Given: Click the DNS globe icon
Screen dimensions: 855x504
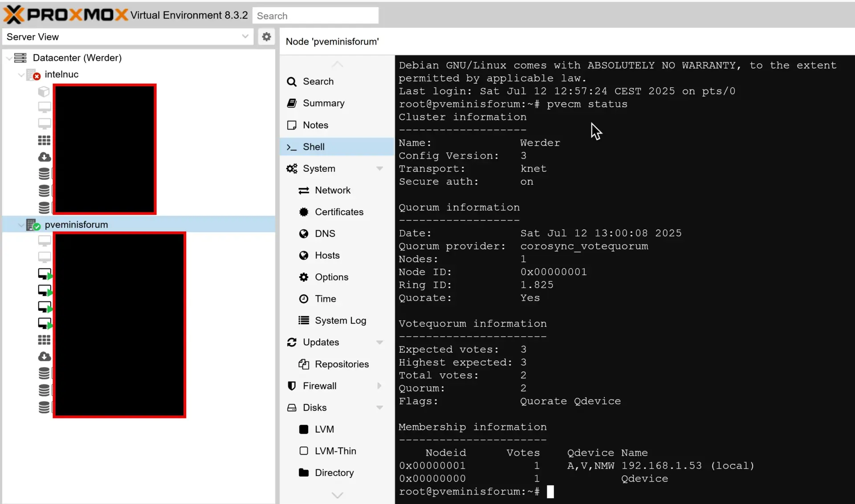Looking at the screenshot, I should click(x=304, y=233).
